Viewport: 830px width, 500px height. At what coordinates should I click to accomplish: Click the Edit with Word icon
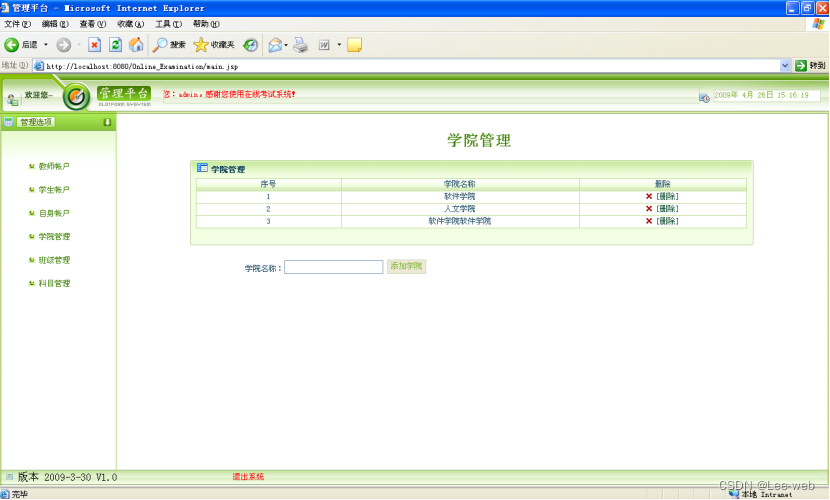pos(324,45)
